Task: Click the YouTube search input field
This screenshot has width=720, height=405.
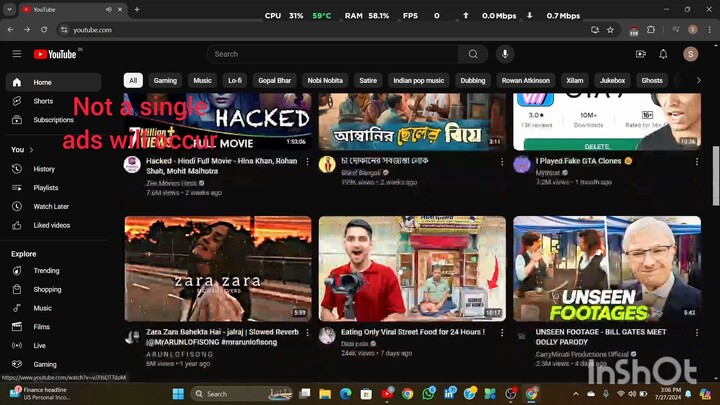Action: click(332, 54)
